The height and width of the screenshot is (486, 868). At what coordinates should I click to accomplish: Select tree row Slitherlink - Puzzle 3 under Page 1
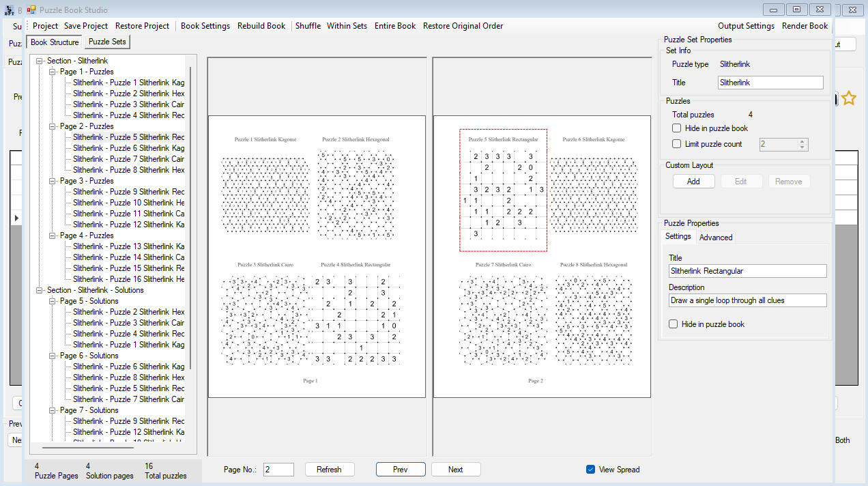(x=128, y=104)
